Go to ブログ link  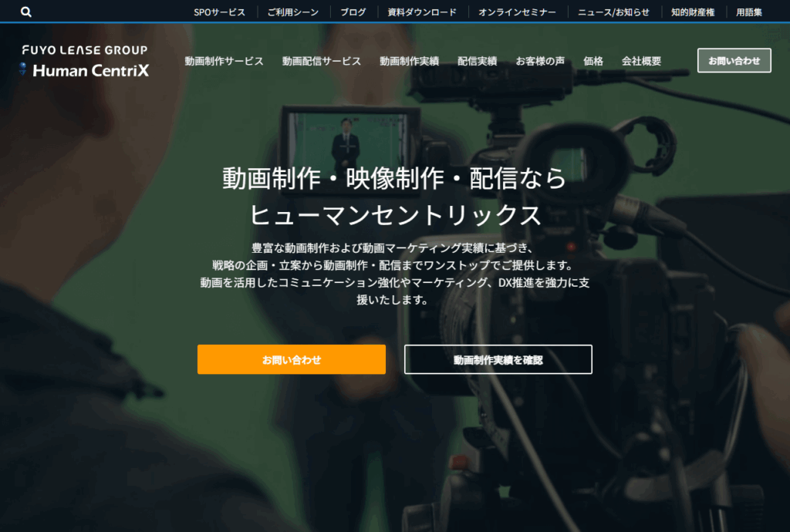(x=353, y=12)
